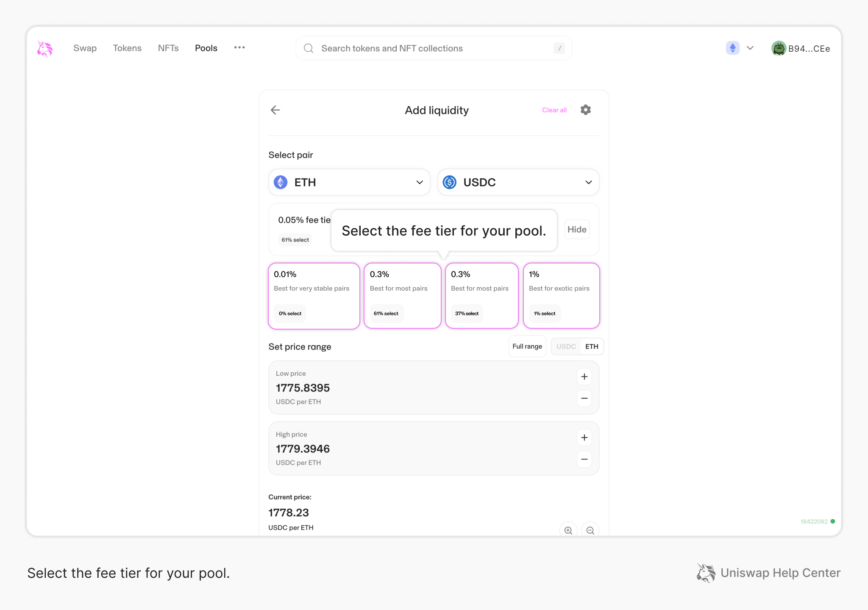Click the back arrow on Add liquidity
Image resolution: width=868 pixels, height=610 pixels.
point(275,110)
